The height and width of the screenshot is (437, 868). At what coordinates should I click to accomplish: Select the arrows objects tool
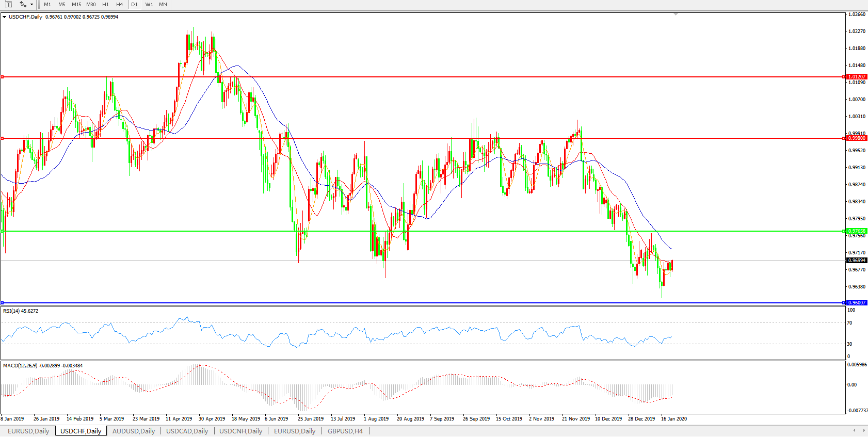(23, 4)
